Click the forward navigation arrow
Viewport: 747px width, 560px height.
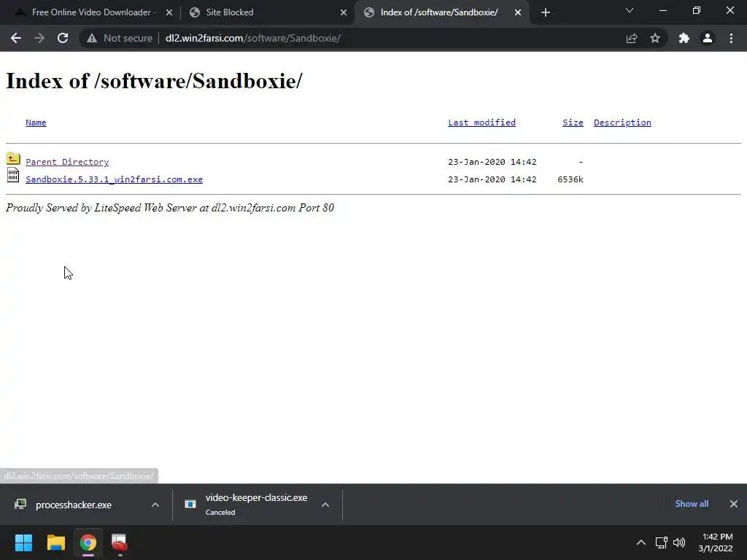[39, 38]
